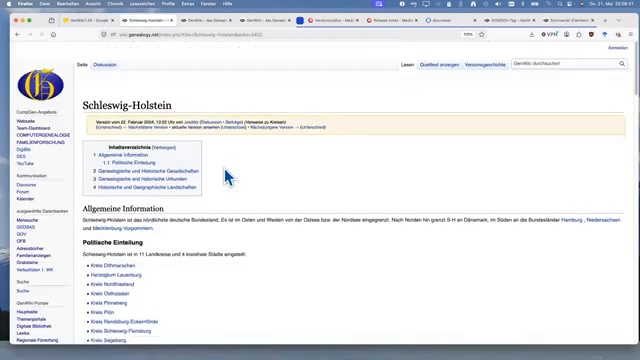
Task: Select the Lesen view tab
Action: point(407,65)
